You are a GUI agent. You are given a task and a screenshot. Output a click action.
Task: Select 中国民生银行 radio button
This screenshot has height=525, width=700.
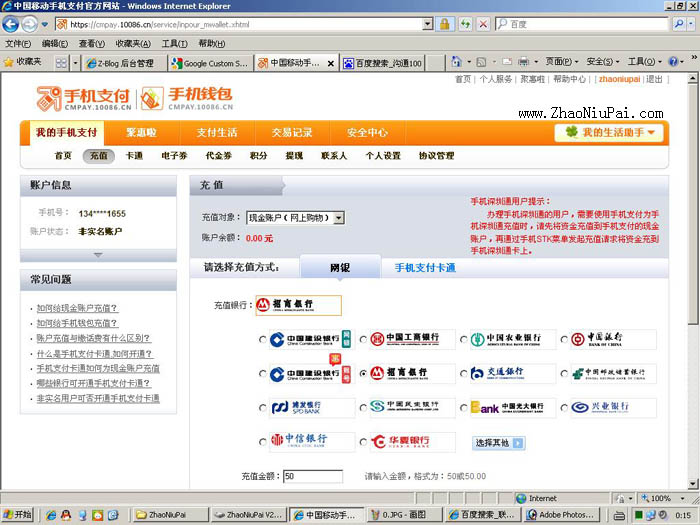(363, 408)
